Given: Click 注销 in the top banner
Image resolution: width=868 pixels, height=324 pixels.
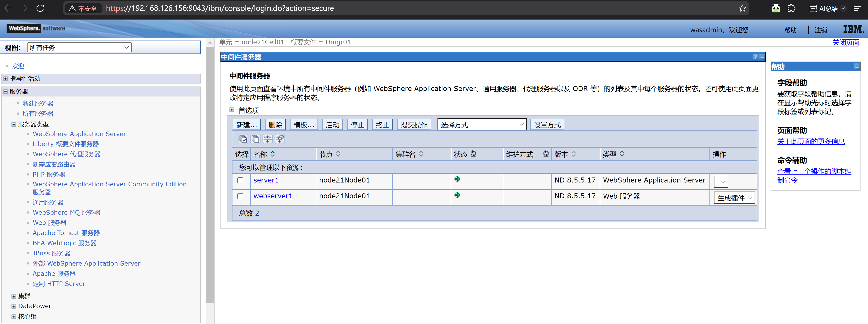Looking at the screenshot, I should (821, 30).
